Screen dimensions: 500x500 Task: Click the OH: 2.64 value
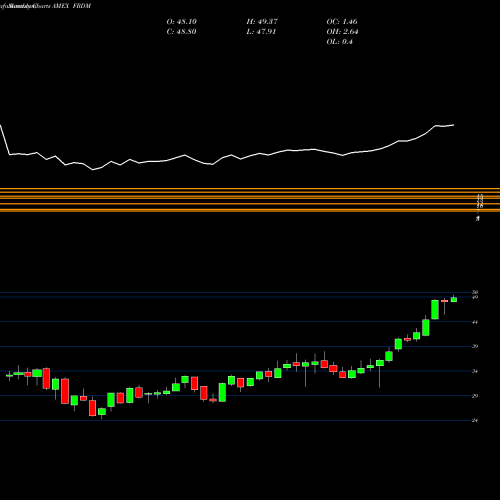pyautogui.click(x=342, y=32)
